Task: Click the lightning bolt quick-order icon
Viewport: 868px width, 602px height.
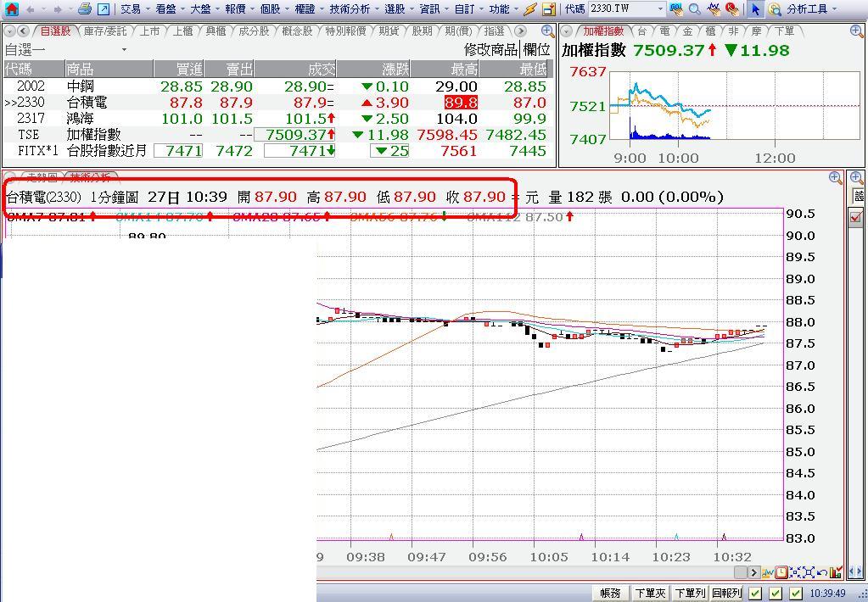Action: coord(529,8)
